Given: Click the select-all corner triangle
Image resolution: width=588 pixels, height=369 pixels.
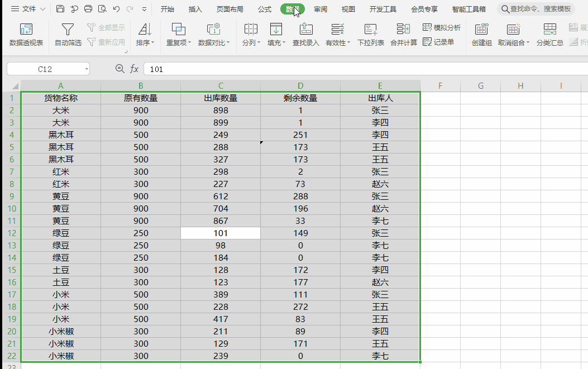Looking at the screenshot, I should pyautogui.click(x=15, y=87).
